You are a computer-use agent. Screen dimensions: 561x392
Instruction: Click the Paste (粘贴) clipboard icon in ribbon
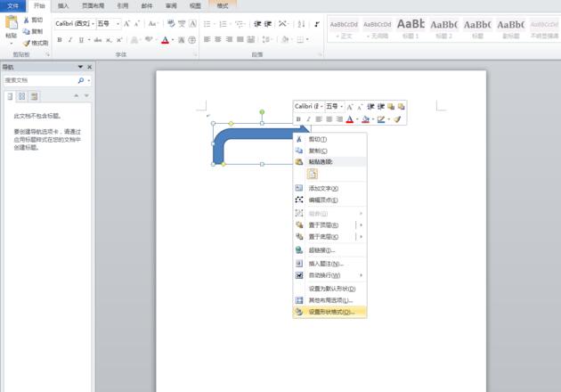tap(11, 22)
